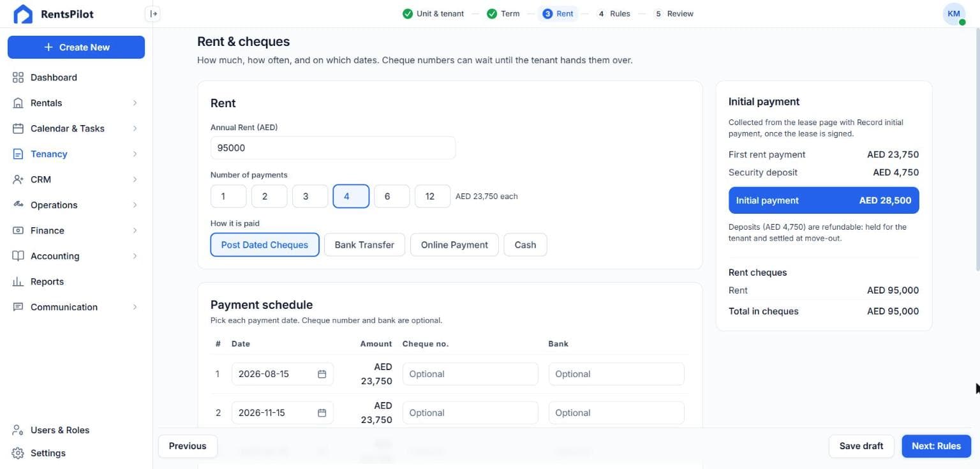Click the KM user avatar
This screenshot has height=469, width=980.
tap(954, 13)
